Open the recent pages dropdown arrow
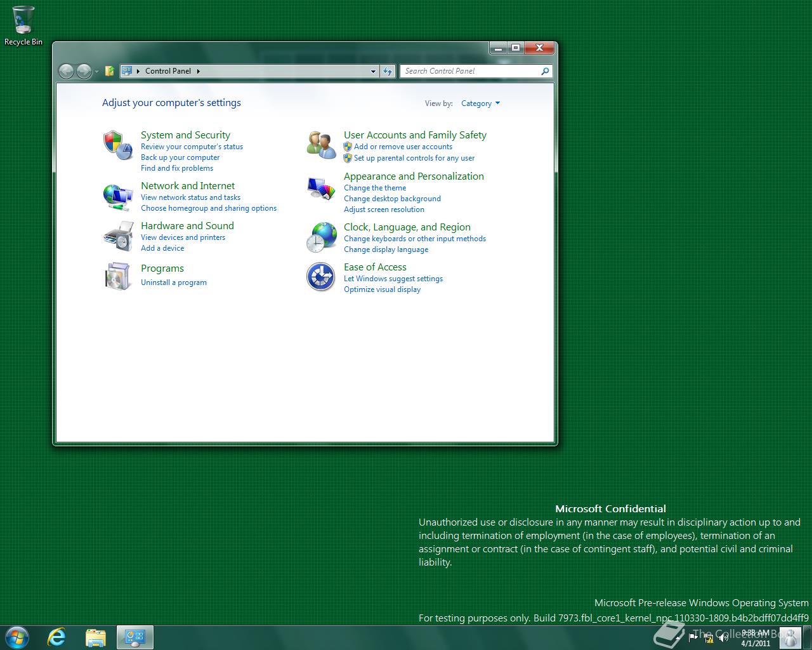The width and height of the screenshot is (812, 650). 96,72
